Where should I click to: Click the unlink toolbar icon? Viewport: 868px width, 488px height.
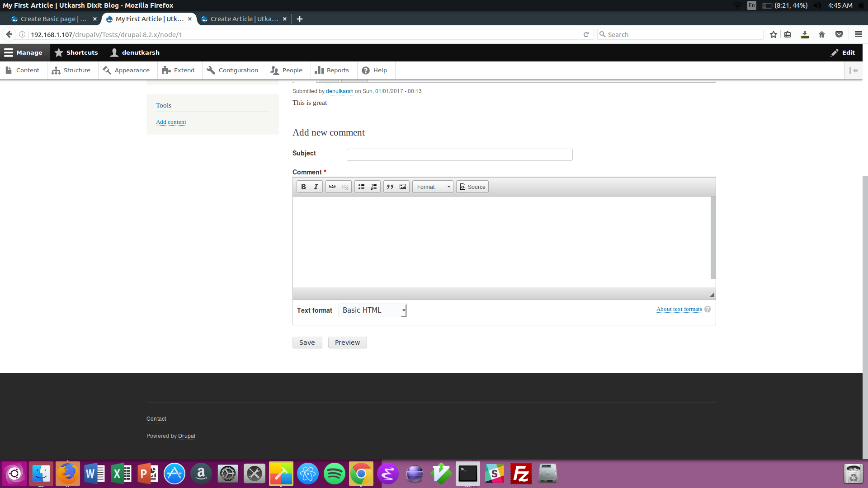tap(345, 187)
